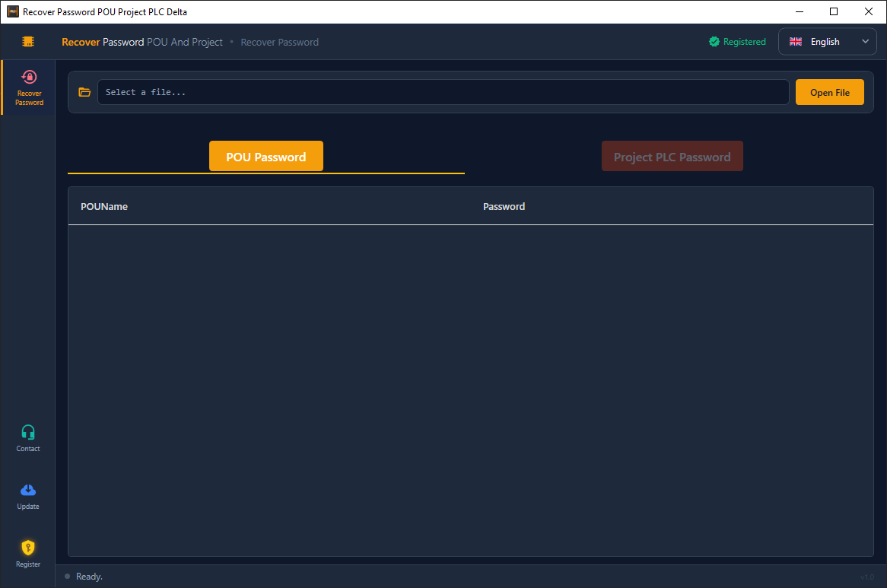This screenshot has height=588, width=887.
Task: Open the Register shield key icon
Action: tap(28, 548)
